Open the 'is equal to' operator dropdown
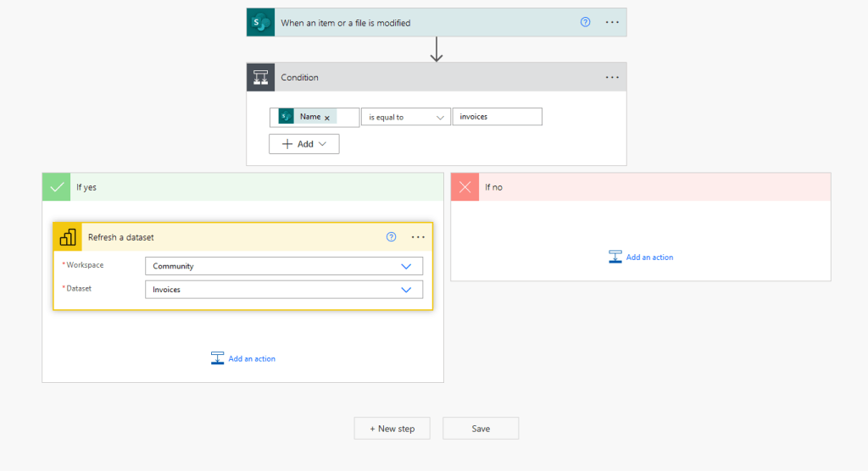The width and height of the screenshot is (868, 471). click(x=406, y=117)
